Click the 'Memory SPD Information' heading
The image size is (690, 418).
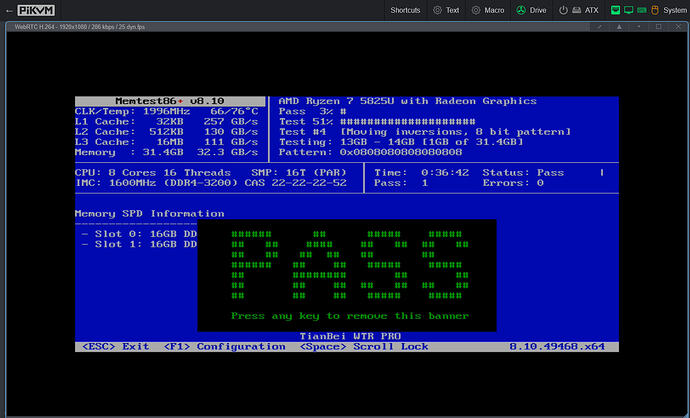150,213
